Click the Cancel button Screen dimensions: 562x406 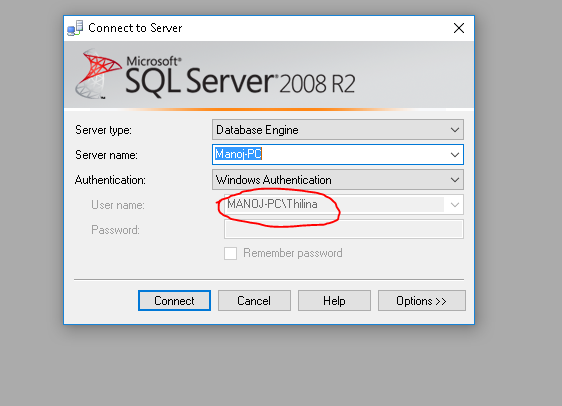pyautogui.click(x=254, y=300)
